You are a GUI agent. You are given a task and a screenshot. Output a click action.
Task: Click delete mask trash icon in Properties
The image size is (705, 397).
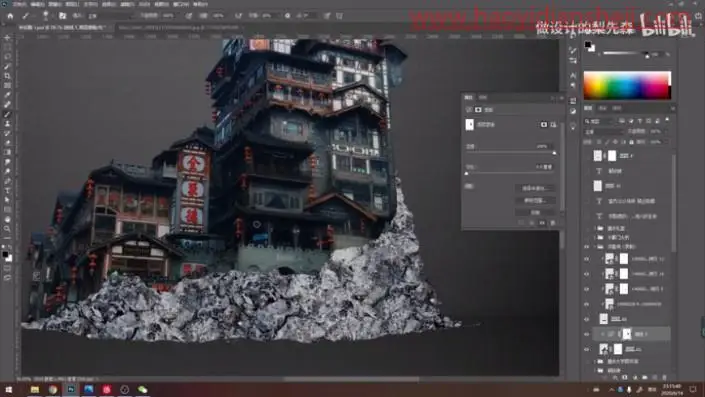tap(553, 223)
